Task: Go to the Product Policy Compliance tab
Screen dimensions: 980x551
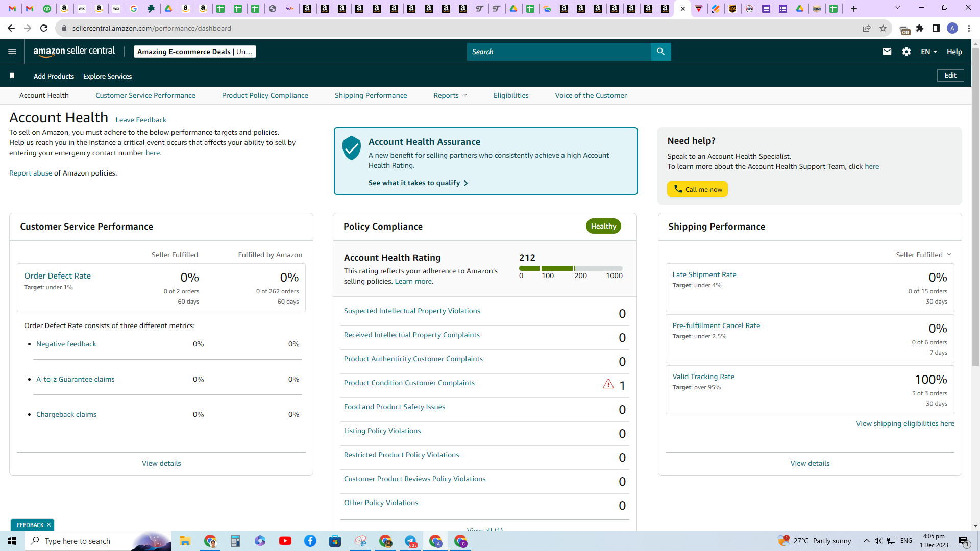Action: pyautogui.click(x=265, y=95)
